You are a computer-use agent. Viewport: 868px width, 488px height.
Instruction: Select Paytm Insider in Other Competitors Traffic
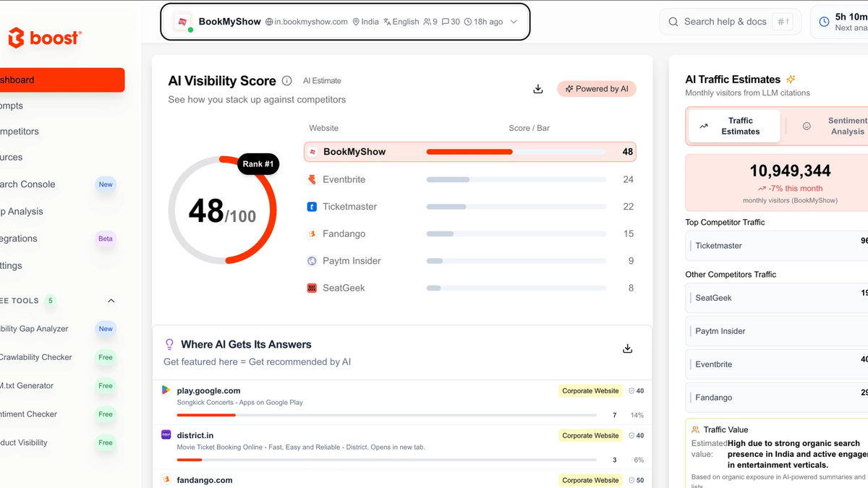[777, 331]
